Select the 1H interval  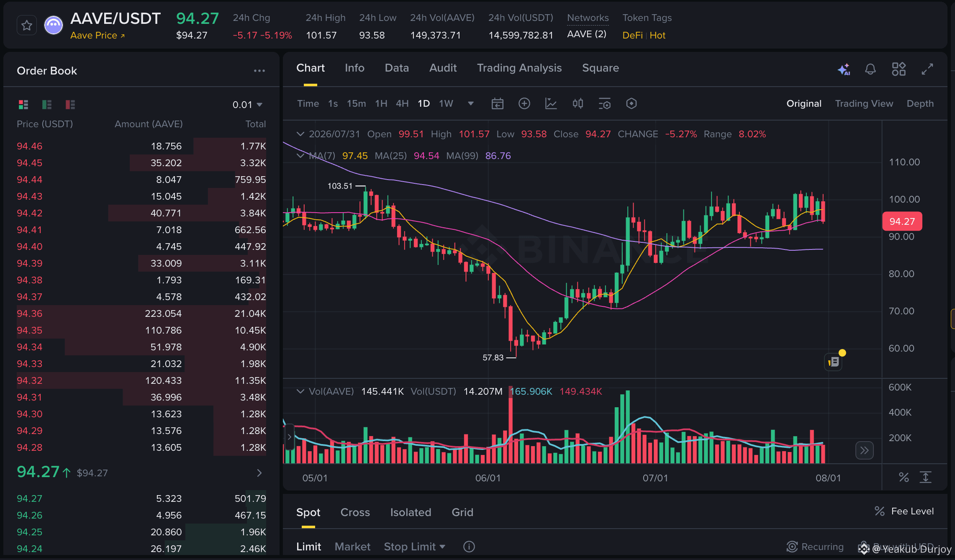pos(381,103)
